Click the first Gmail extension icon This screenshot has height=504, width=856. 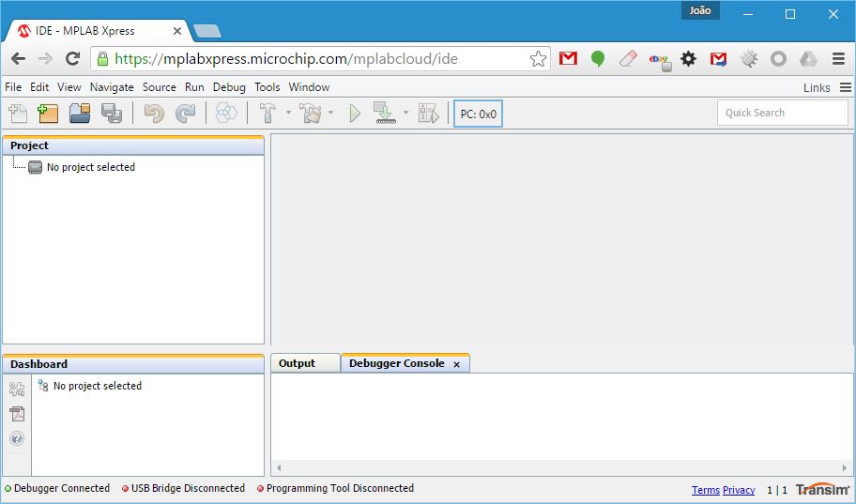(x=568, y=58)
